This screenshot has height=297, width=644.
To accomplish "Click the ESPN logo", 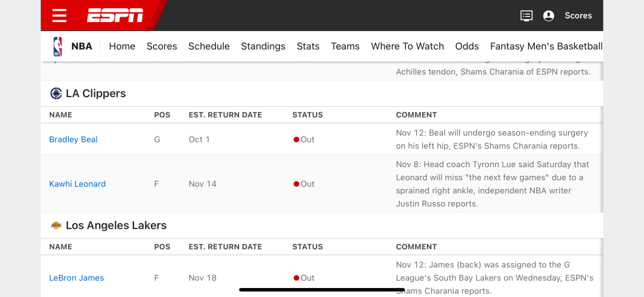I will [115, 16].
